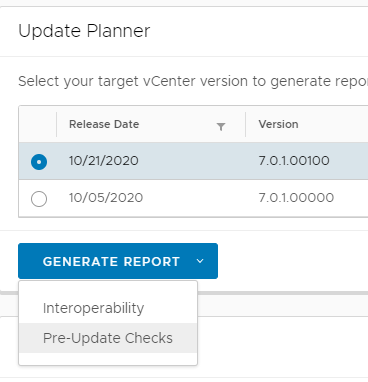Click divider between Release Date and Version
This screenshot has width=368, height=382.
(246, 124)
